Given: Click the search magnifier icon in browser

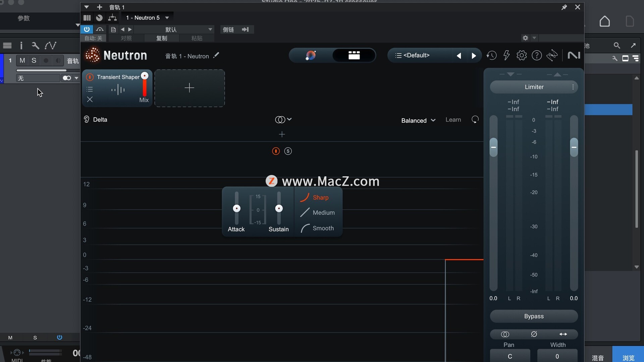Looking at the screenshot, I should 616,45.
